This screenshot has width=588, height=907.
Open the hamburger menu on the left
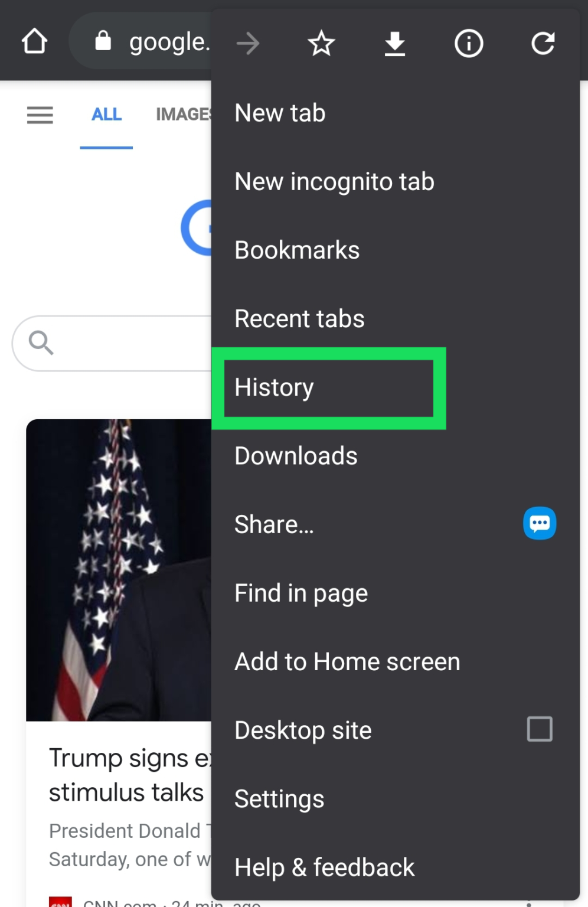40,115
